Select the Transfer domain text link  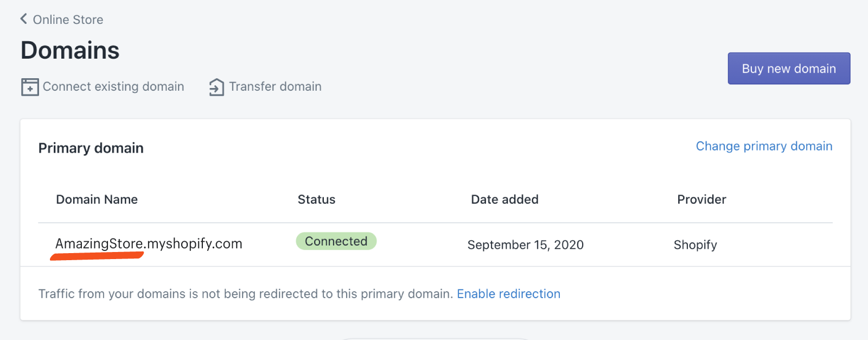tap(275, 86)
